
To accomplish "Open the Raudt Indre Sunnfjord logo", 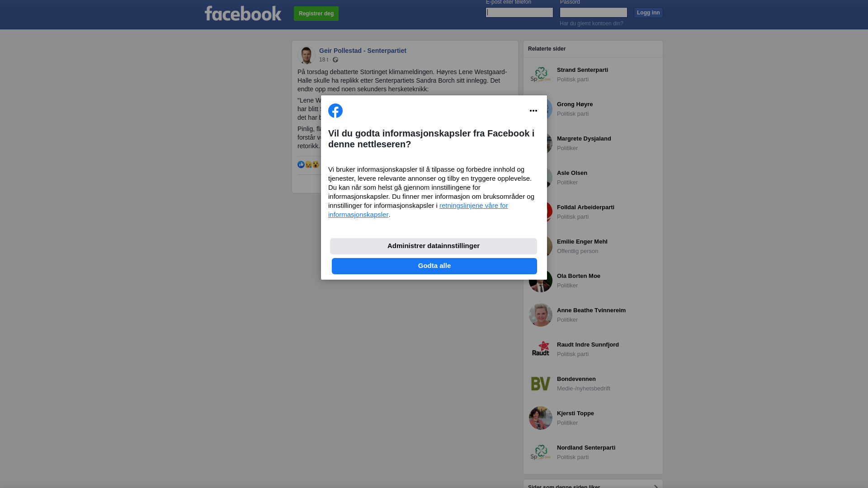I will tap(541, 349).
